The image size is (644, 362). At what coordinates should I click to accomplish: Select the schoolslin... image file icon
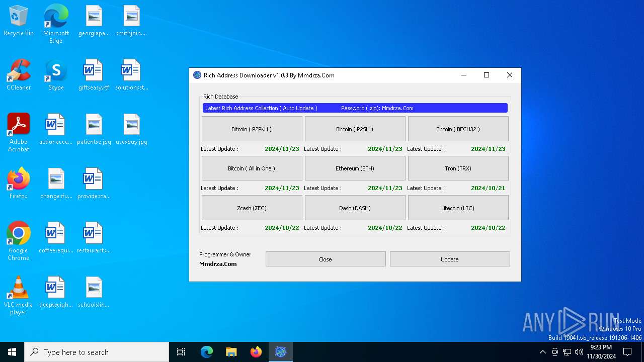tap(94, 293)
